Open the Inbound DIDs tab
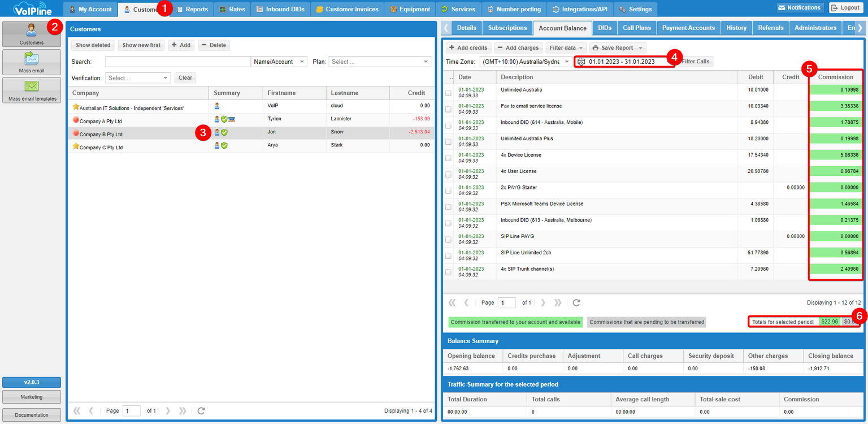The width and height of the screenshot is (868, 424). 280,10
